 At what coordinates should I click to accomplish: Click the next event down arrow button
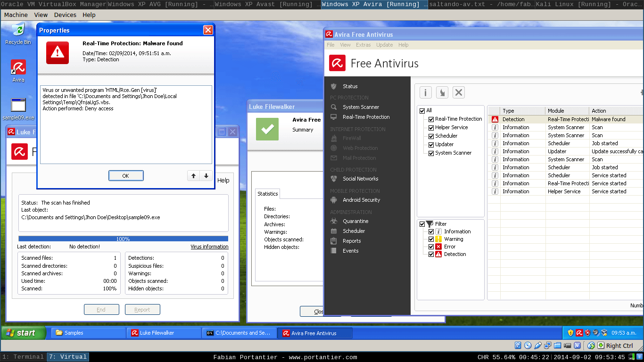pos(206,176)
